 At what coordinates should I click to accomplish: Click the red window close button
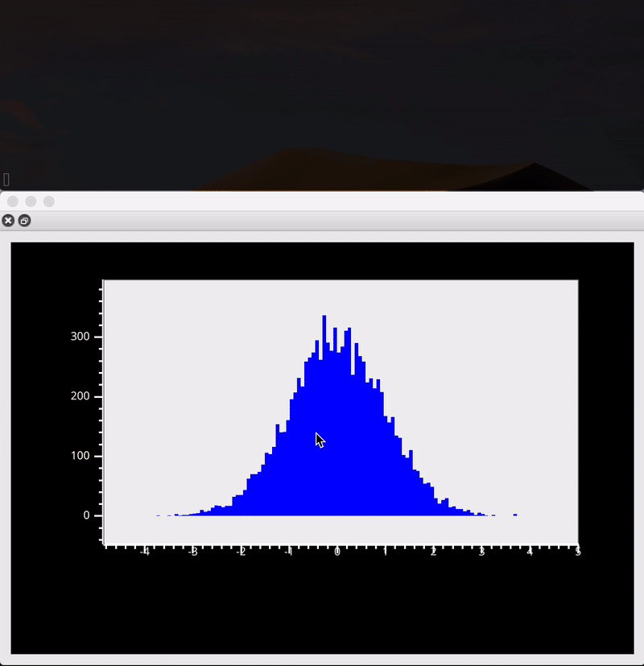[x=13, y=201]
